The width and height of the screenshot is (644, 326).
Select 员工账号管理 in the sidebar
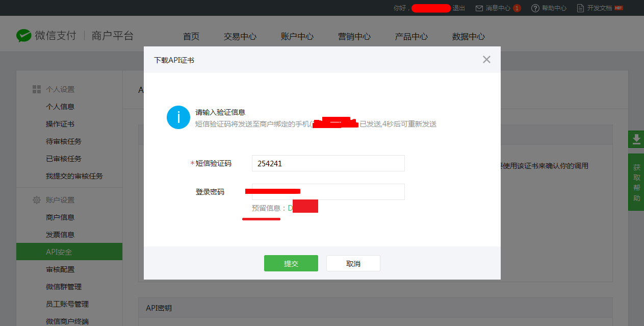coord(67,304)
